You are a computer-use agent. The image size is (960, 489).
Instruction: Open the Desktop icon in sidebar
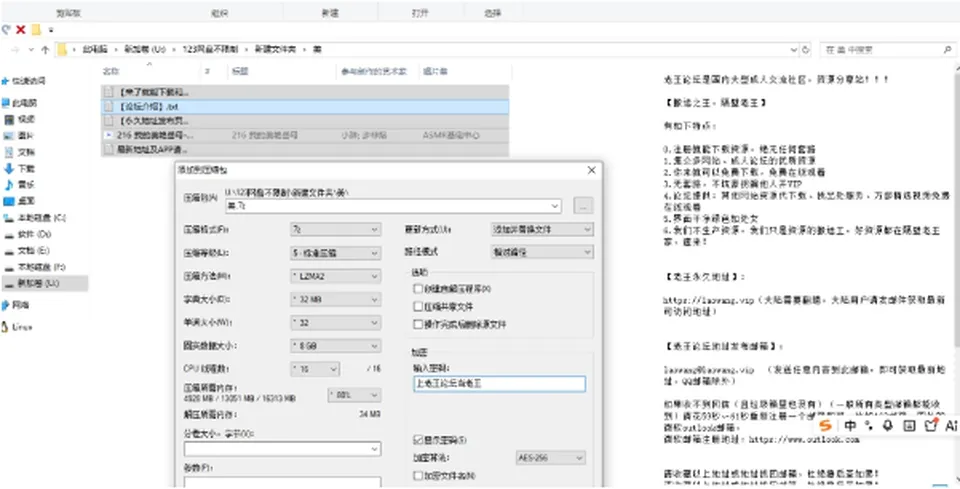point(9,201)
